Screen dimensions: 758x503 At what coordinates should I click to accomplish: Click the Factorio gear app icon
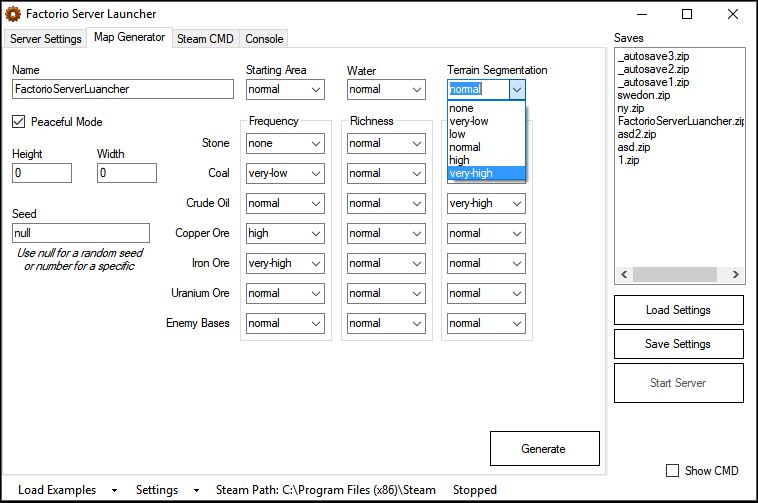point(13,14)
